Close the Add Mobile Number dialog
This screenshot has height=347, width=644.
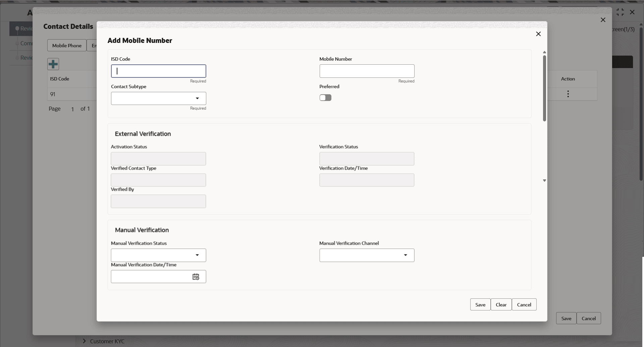(x=538, y=34)
